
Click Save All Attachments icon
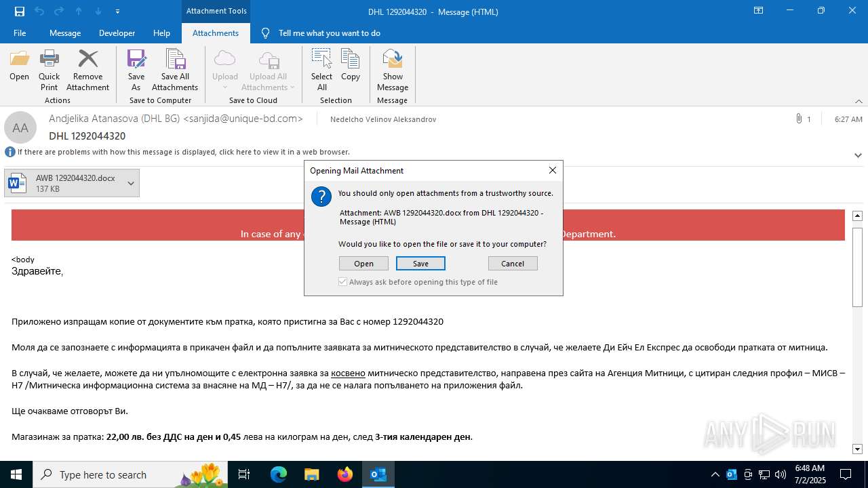[x=175, y=70]
